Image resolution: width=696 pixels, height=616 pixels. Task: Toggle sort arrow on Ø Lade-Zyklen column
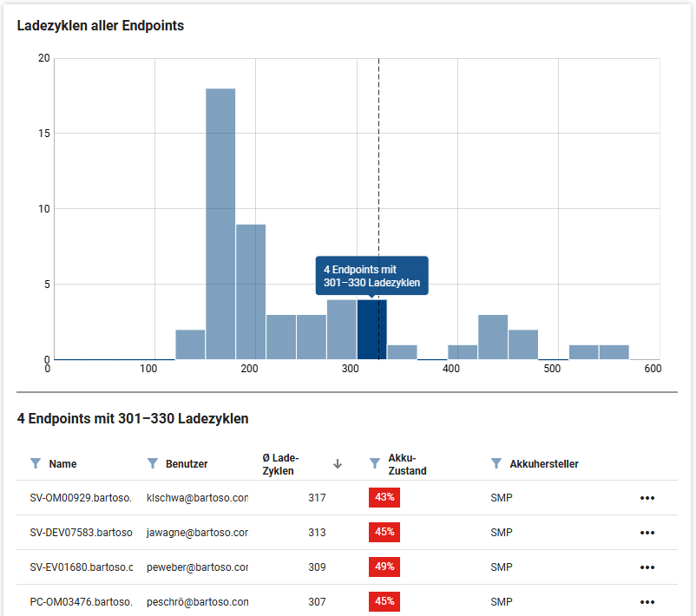point(338,464)
